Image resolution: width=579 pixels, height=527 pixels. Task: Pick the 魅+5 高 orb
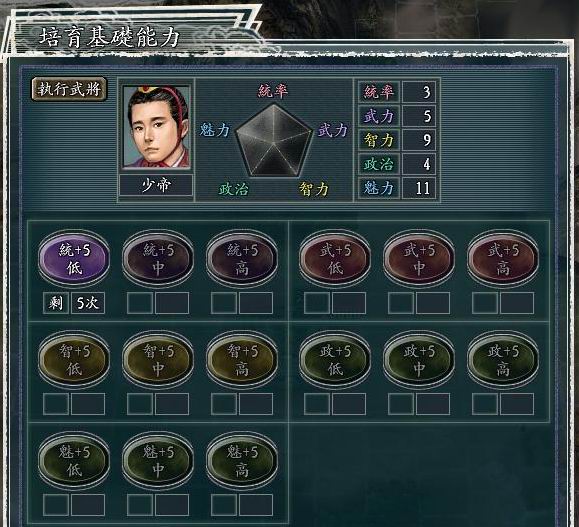coord(242,460)
